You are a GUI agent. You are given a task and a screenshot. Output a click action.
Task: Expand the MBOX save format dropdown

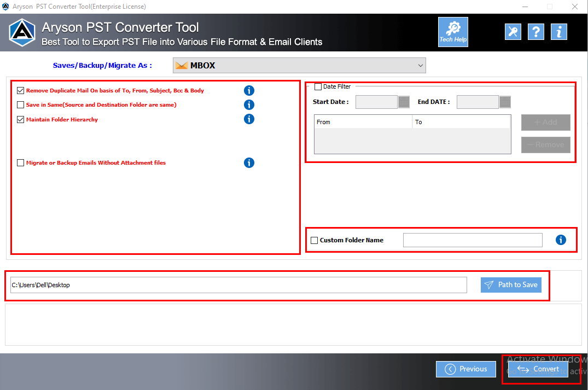pyautogui.click(x=299, y=65)
